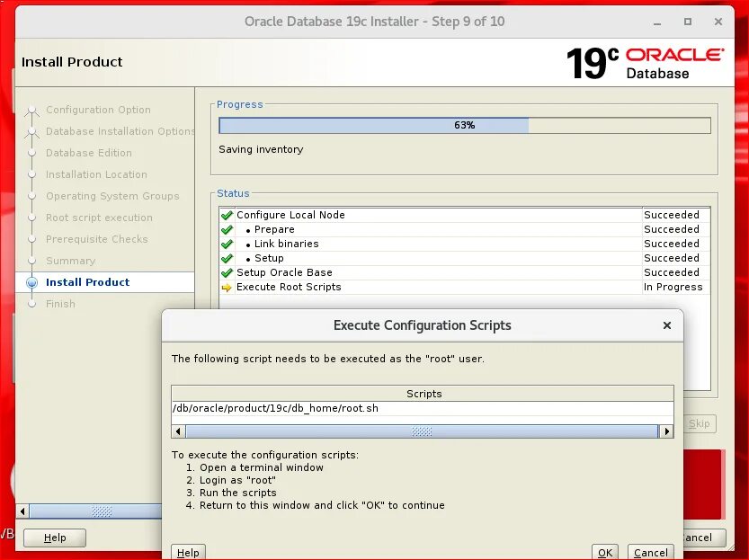Select the Database Installation Options step
The height and width of the screenshot is (560, 749).
[120, 131]
